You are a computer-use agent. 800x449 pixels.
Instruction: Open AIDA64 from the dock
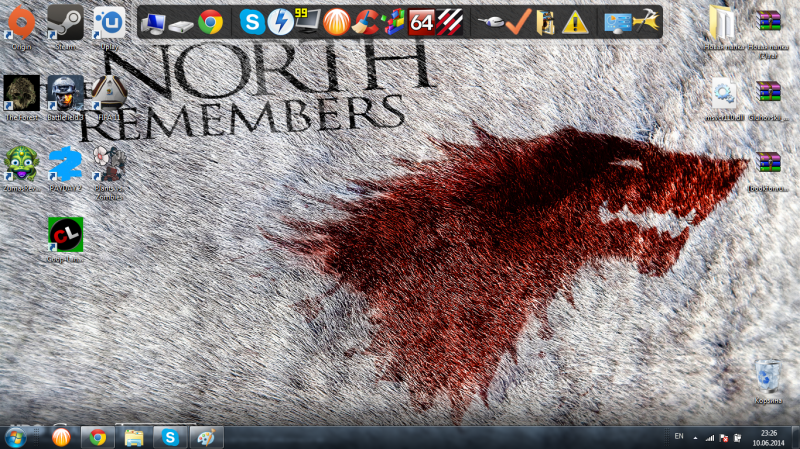(421, 23)
